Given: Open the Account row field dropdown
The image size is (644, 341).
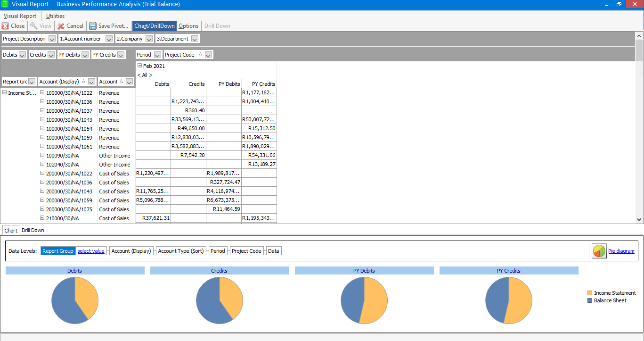Looking at the screenshot, I should (x=130, y=82).
